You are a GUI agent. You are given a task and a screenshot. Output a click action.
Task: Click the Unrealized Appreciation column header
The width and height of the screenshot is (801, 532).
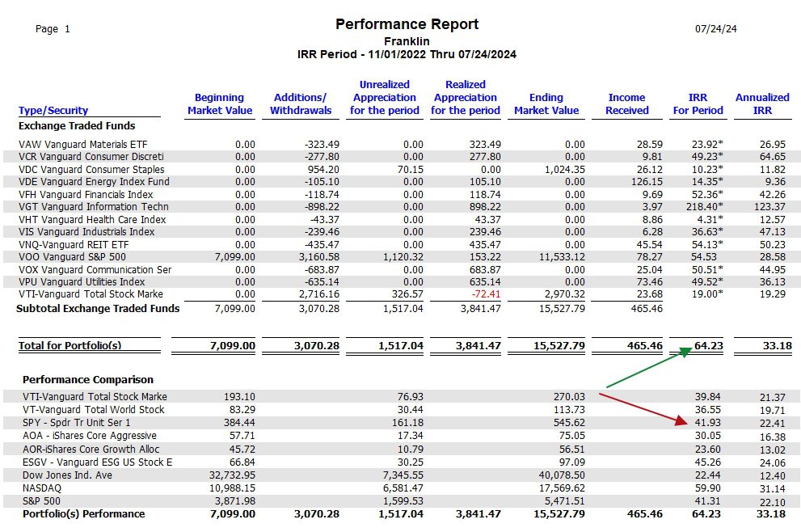[384, 98]
